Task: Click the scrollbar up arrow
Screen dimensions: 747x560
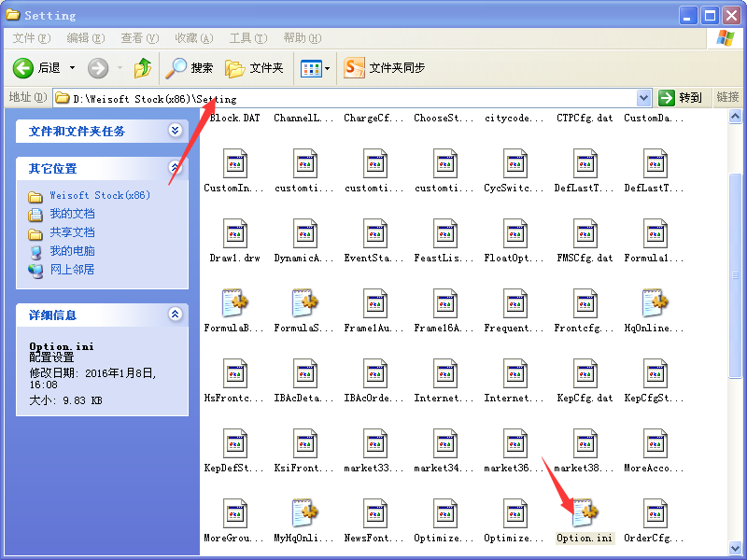Action: (735, 116)
